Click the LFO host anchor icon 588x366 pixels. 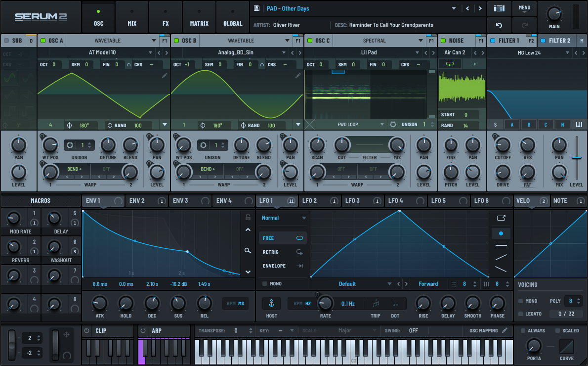[x=271, y=303]
